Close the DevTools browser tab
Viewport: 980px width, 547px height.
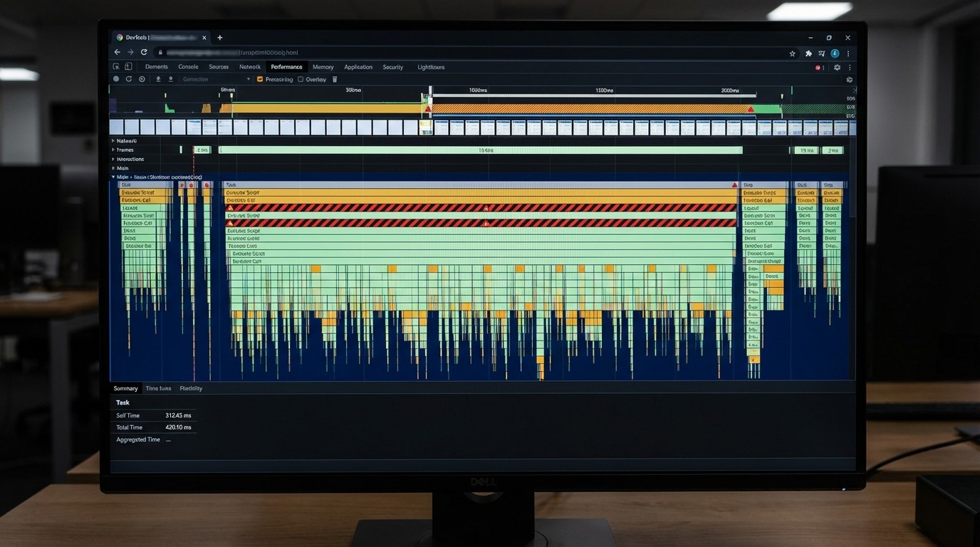(x=204, y=38)
